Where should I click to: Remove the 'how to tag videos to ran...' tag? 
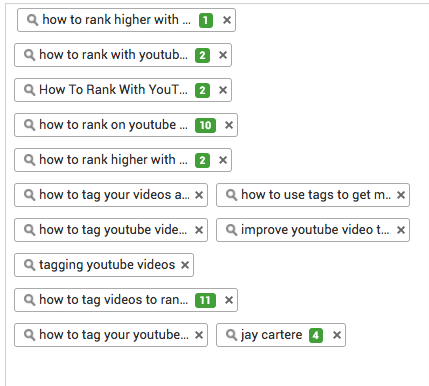229,300
